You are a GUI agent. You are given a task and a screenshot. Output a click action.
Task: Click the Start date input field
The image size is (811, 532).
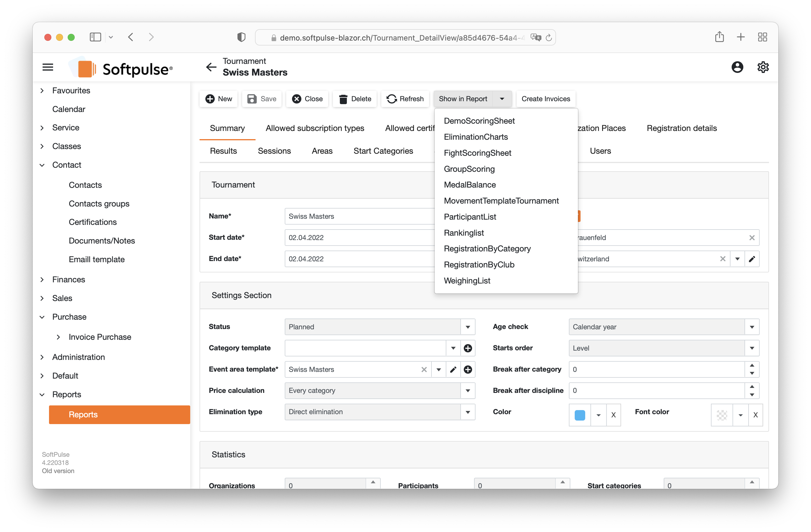359,237
